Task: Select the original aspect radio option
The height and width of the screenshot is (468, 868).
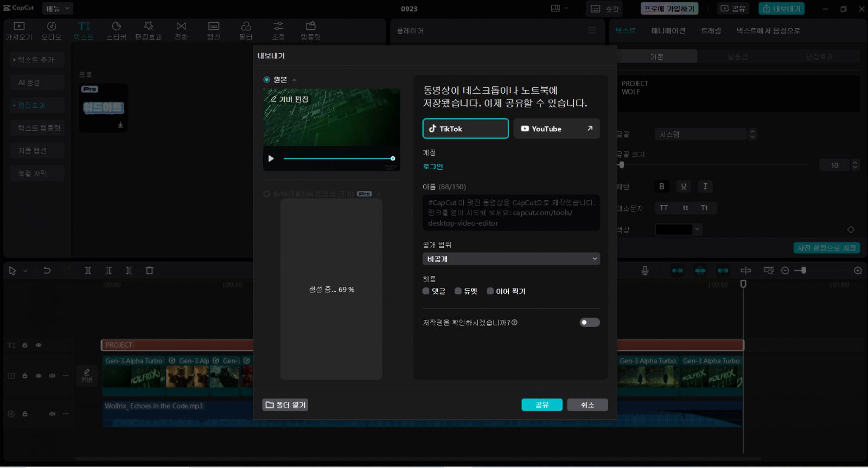Action: point(266,80)
